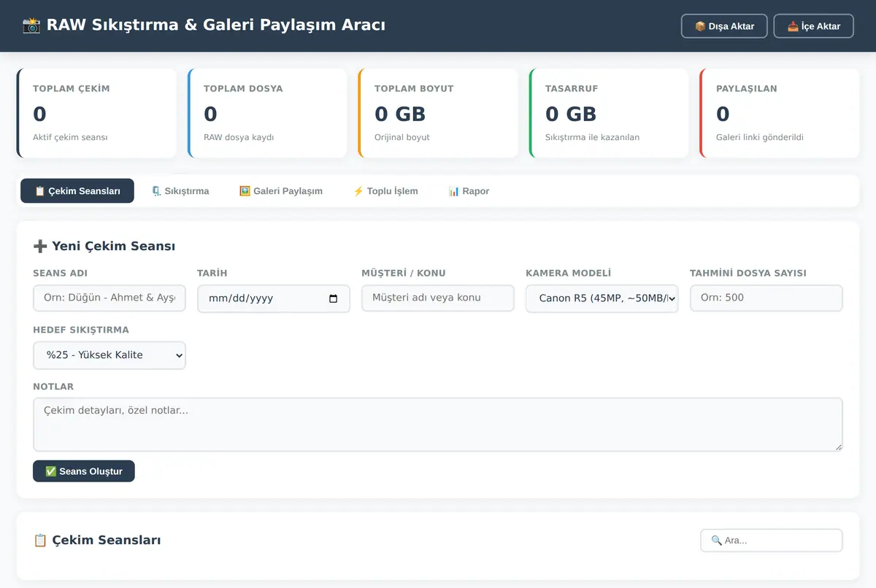Click into the Müşteri / Konu field

click(x=438, y=298)
